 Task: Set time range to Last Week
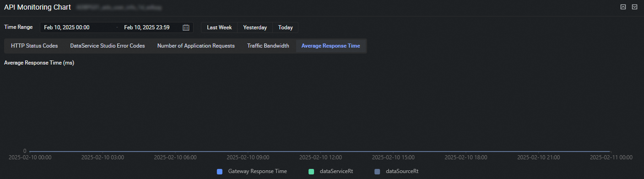[219, 27]
